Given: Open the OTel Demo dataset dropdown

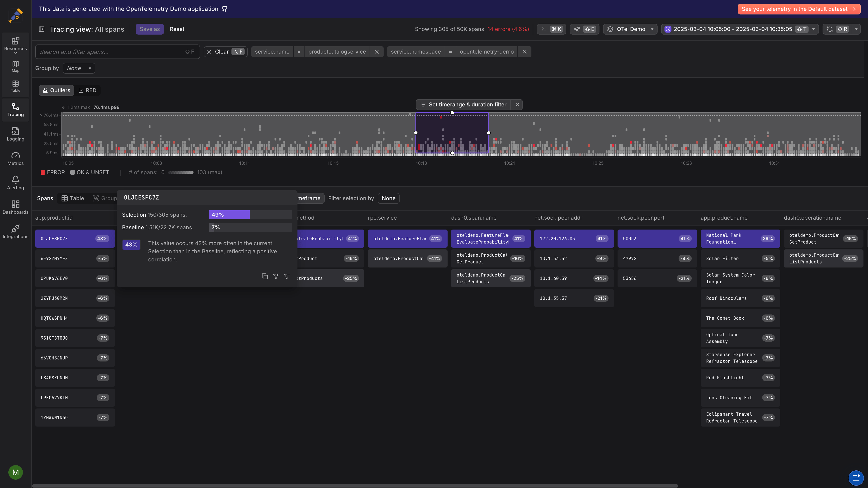Looking at the screenshot, I should click(x=630, y=29).
